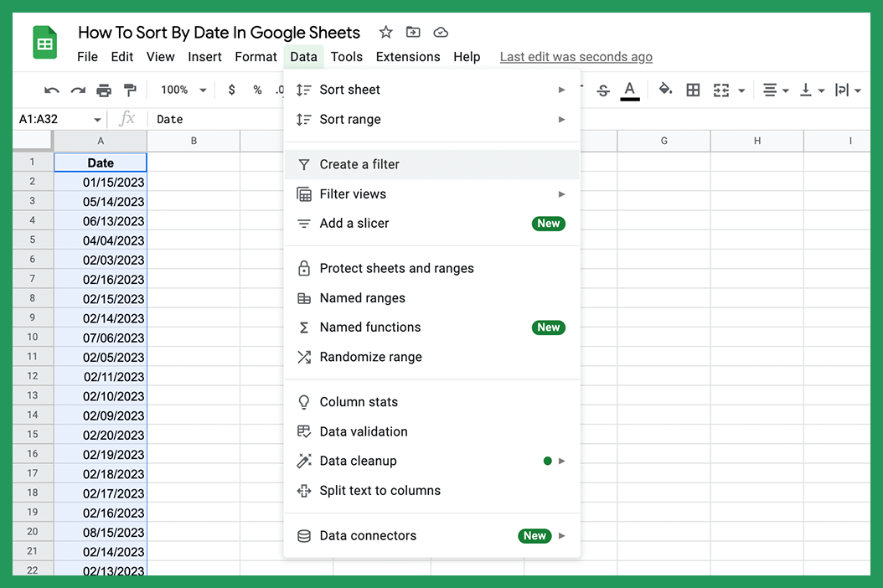The image size is (883, 588).
Task: Open the File menu
Action: coord(87,57)
